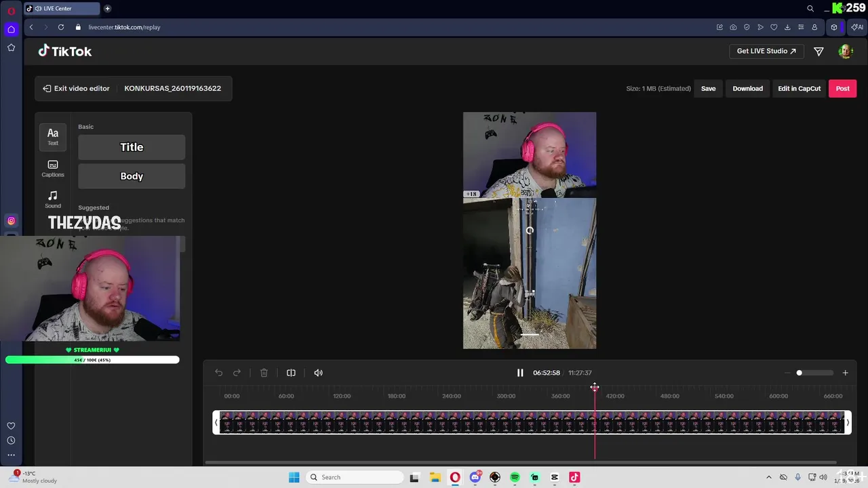The height and width of the screenshot is (488, 868).
Task: Open the Windows Start menu
Action: click(294, 477)
